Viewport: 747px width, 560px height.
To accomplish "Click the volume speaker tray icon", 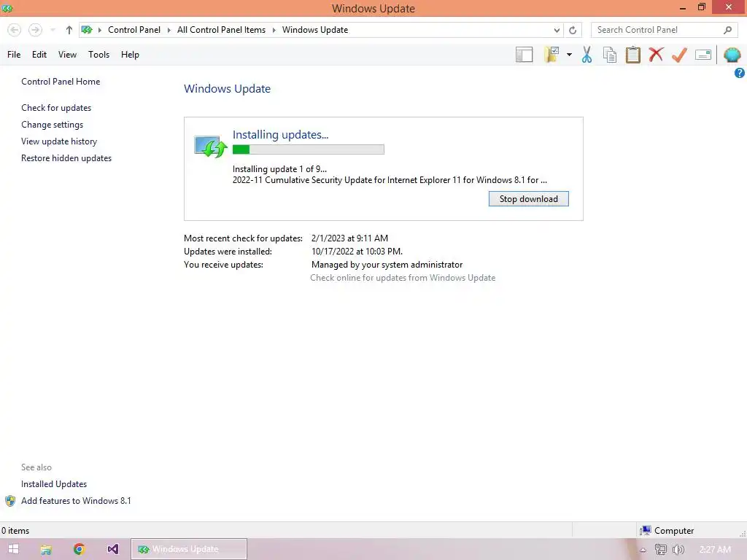I will [678, 550].
